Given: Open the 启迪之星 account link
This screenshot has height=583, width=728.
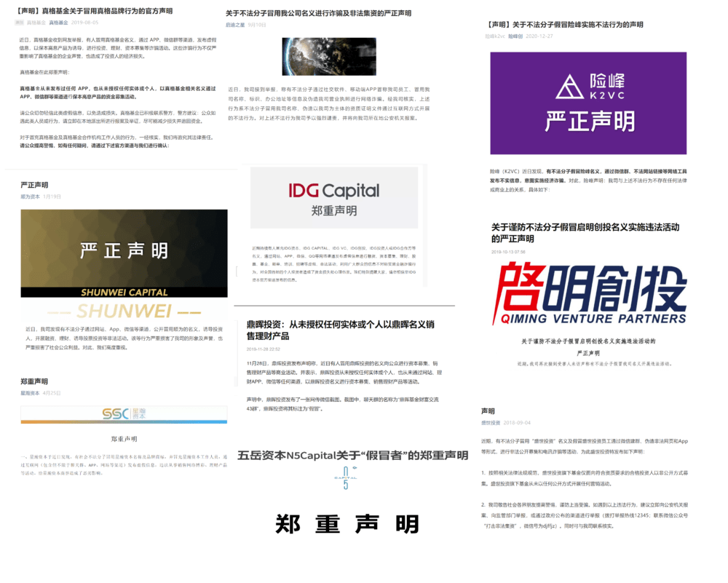Looking at the screenshot, I should pos(235,25).
